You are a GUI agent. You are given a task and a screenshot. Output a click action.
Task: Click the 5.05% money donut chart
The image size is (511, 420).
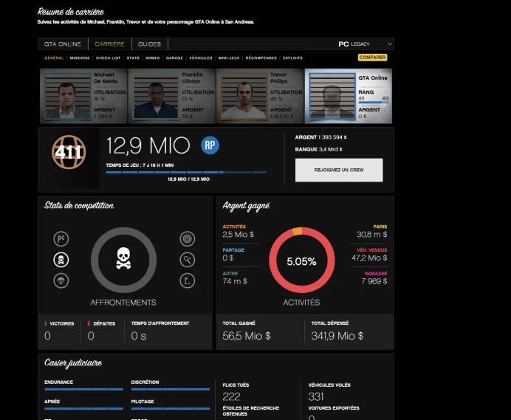(302, 261)
